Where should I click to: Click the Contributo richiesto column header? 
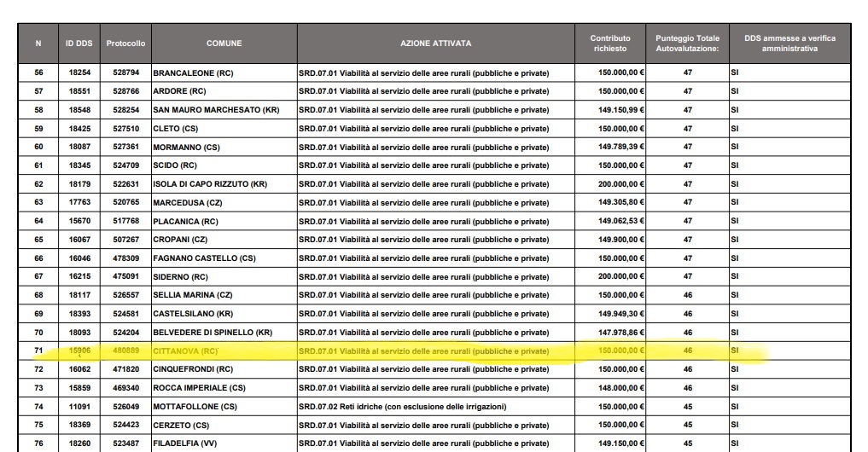pyautogui.click(x=610, y=43)
